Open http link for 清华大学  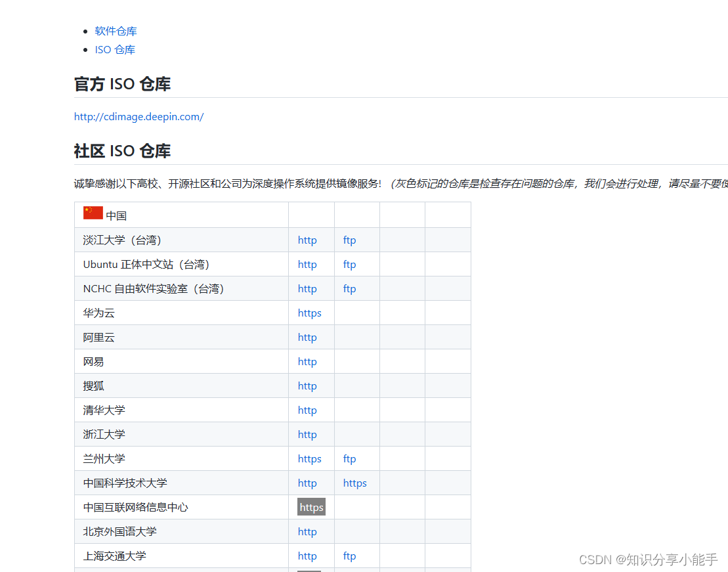[x=307, y=410]
